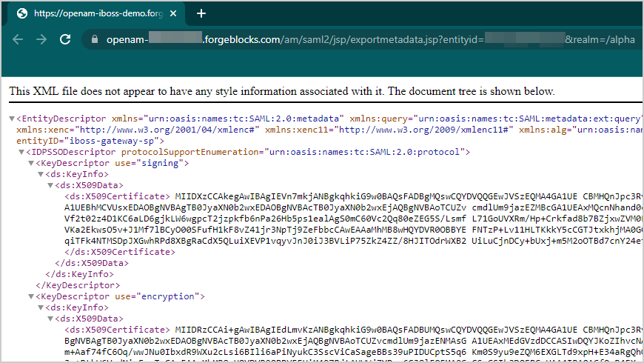This screenshot has height=363, width=644.
Task: Reload the page with the refresh icon
Action: click(x=65, y=39)
